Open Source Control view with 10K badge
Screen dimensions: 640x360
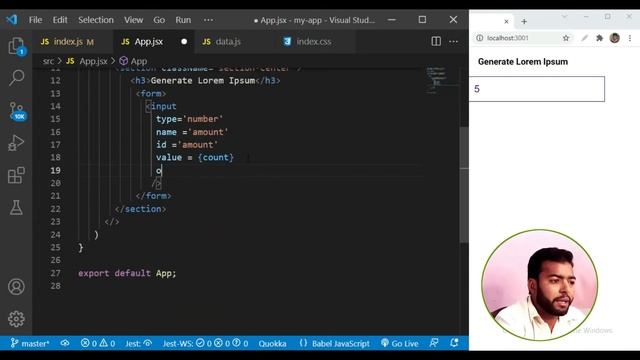17,111
